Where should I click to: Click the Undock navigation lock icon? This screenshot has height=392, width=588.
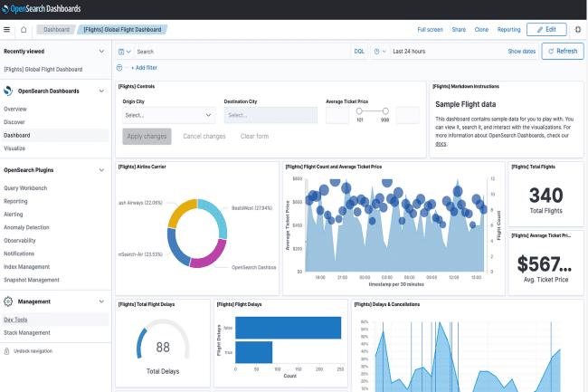[x=6, y=351]
